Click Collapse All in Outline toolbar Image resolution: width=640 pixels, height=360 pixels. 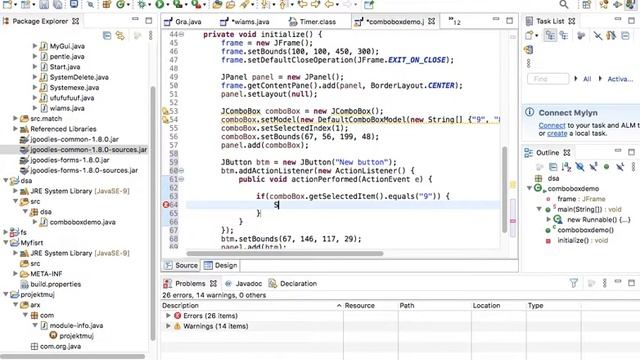click(x=553, y=167)
